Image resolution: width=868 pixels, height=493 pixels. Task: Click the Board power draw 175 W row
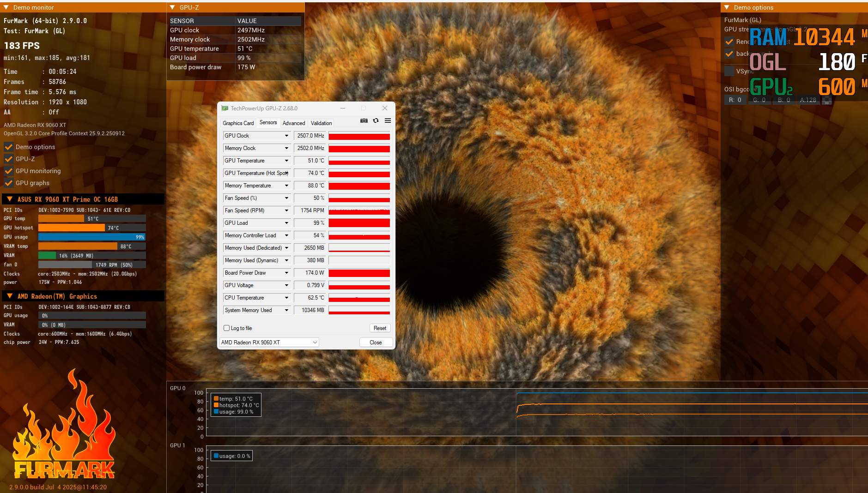(x=235, y=67)
